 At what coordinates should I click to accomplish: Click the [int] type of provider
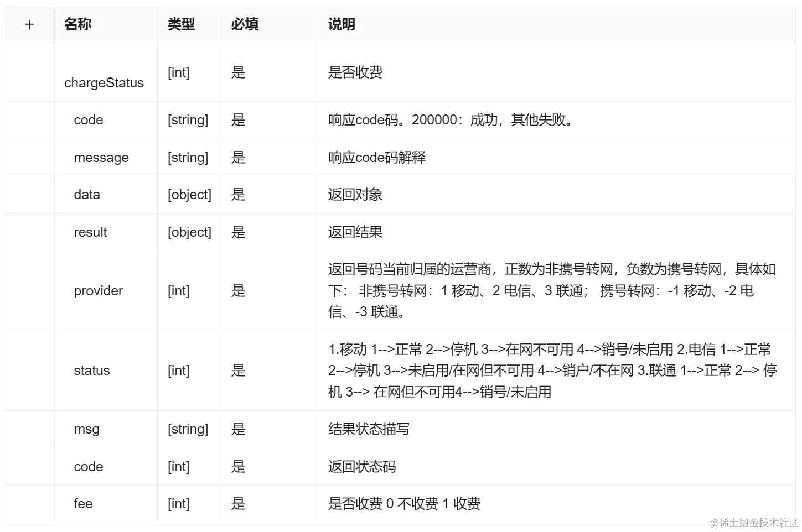coord(179,291)
